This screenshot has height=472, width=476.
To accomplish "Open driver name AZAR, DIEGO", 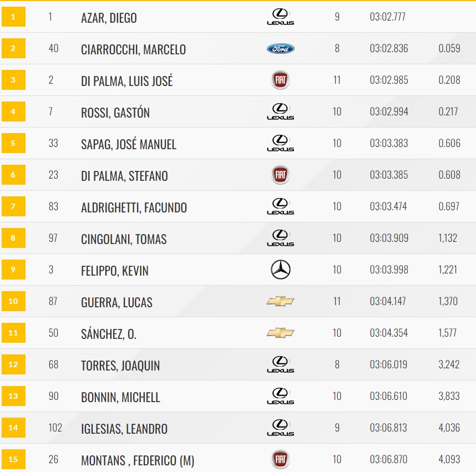I will coord(109,18).
